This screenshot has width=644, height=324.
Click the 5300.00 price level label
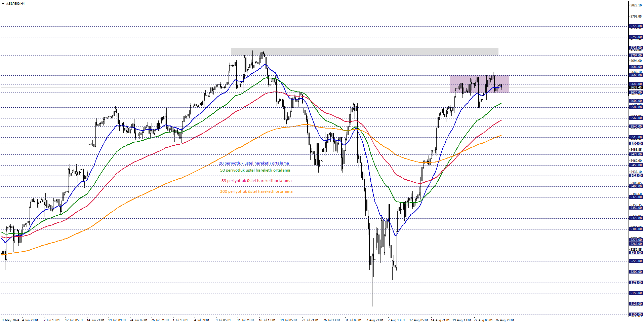tap(636, 229)
